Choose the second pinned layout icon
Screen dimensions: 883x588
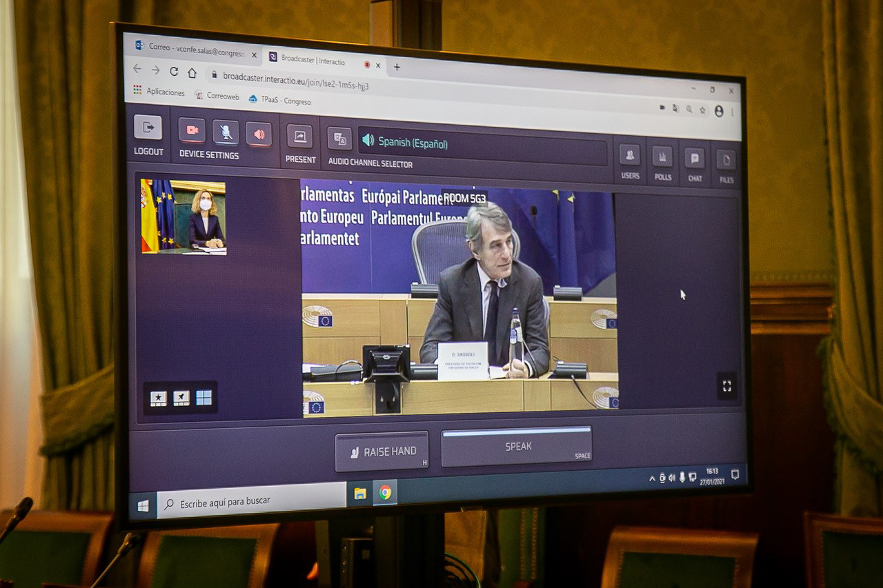[181, 398]
